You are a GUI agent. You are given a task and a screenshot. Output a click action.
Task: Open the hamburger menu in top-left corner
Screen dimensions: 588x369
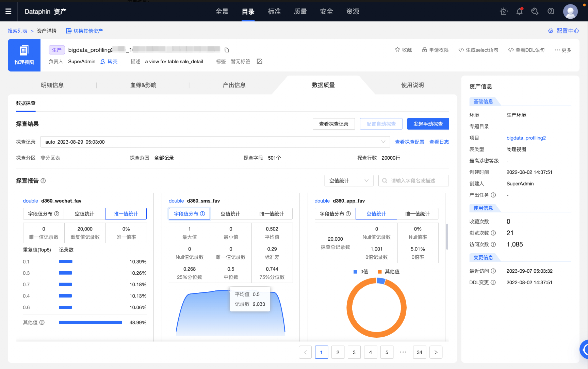pos(9,11)
